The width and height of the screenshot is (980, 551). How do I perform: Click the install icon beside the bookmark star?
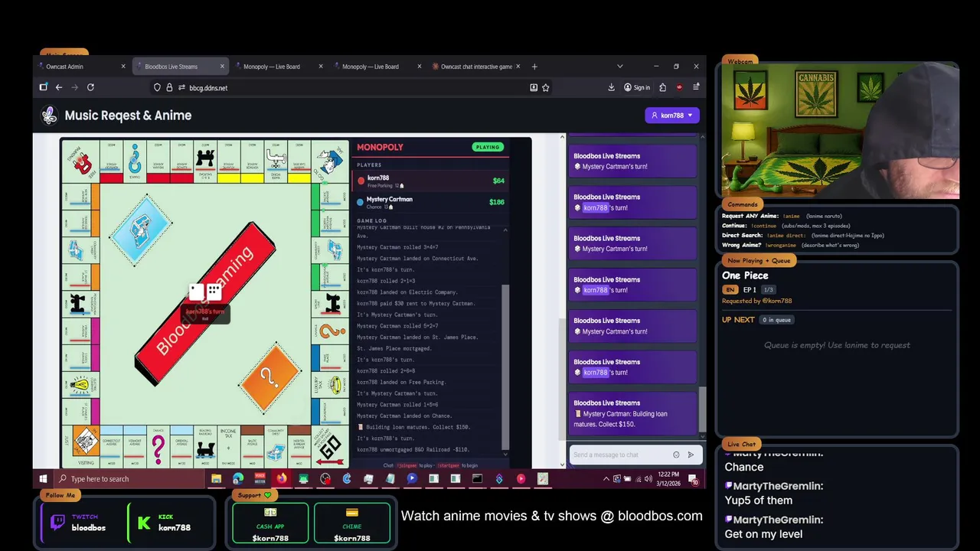point(534,87)
